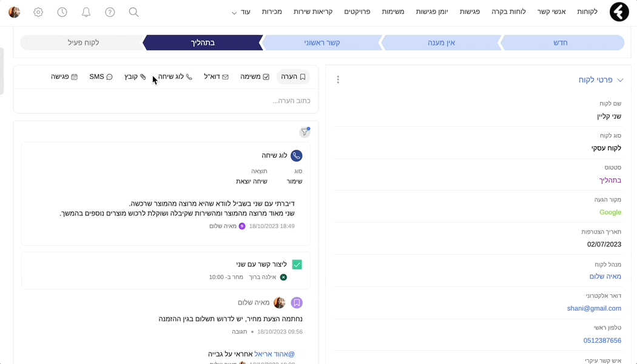Open the קריאות שירות menu item
Image resolution: width=637 pixels, height=364 pixels.
[313, 12]
